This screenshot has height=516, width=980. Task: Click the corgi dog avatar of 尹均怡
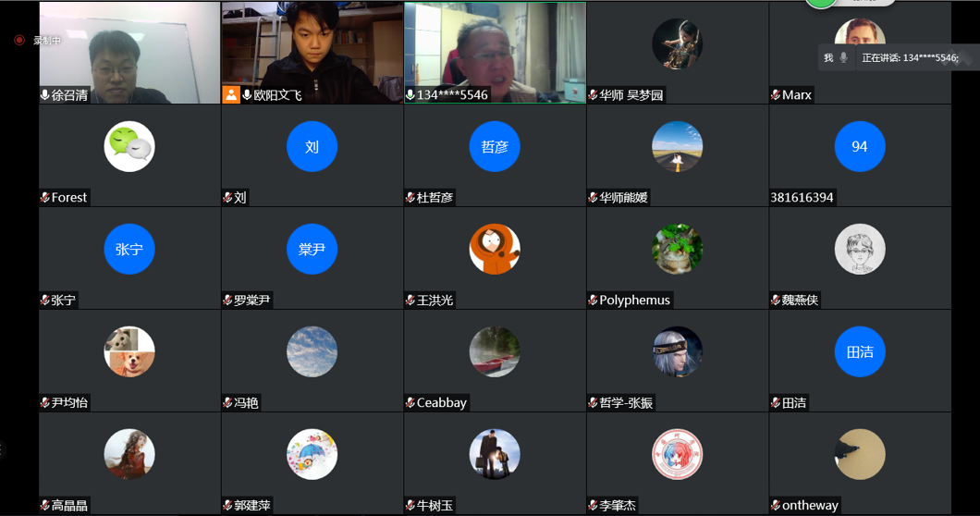click(x=129, y=352)
